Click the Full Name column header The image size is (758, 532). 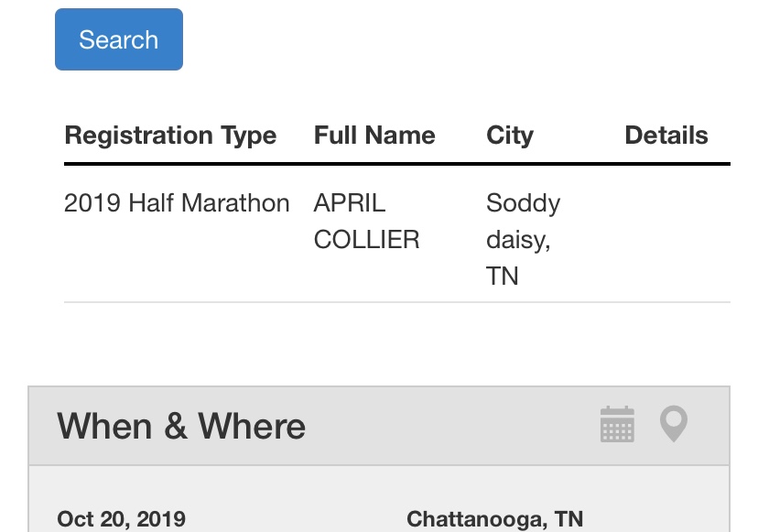[374, 136]
